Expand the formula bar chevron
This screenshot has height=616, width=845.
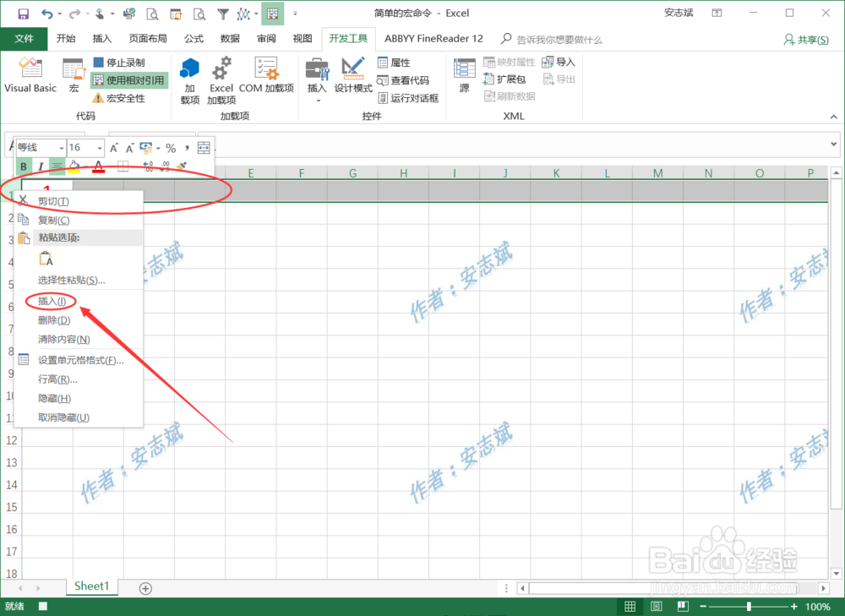coord(833,144)
